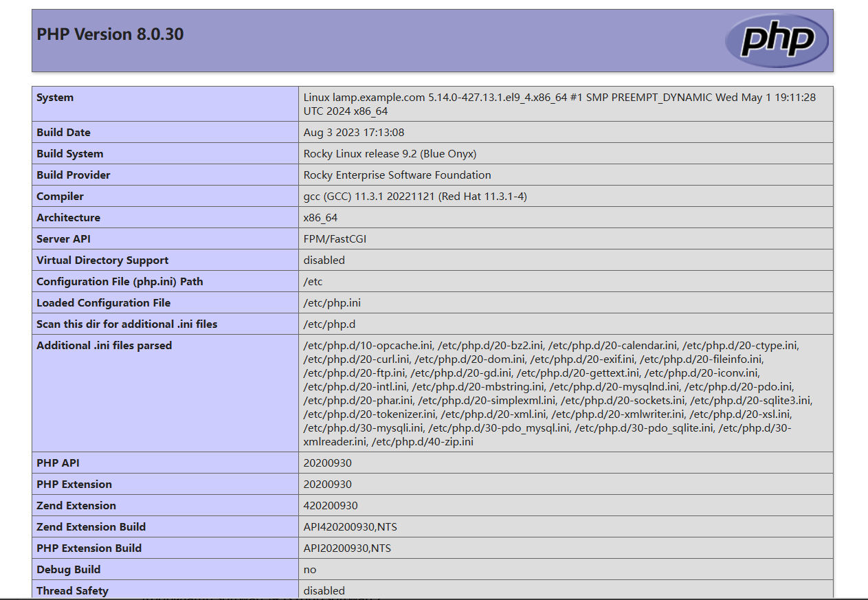Select 'Loaded Configuration File' label
The width and height of the screenshot is (868, 600).
103,303
